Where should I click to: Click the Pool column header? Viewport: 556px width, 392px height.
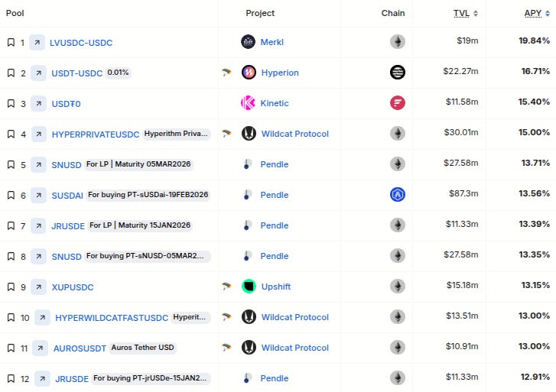pyautogui.click(x=15, y=13)
